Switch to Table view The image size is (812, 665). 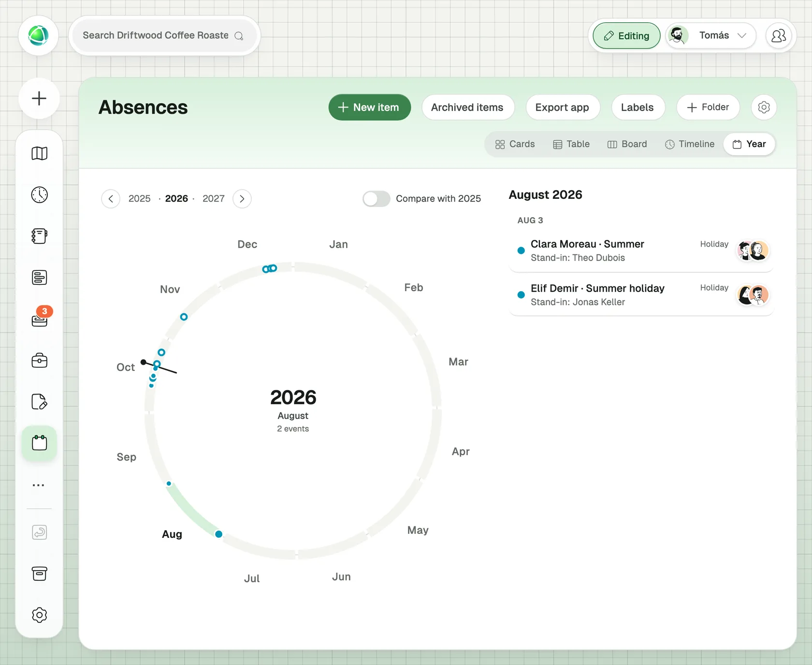coord(571,144)
